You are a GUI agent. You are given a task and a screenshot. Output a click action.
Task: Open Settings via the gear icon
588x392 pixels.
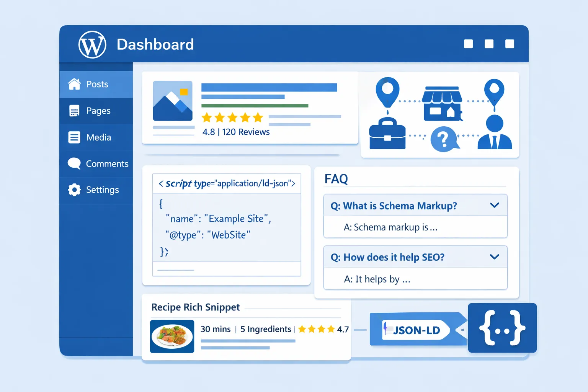click(74, 189)
